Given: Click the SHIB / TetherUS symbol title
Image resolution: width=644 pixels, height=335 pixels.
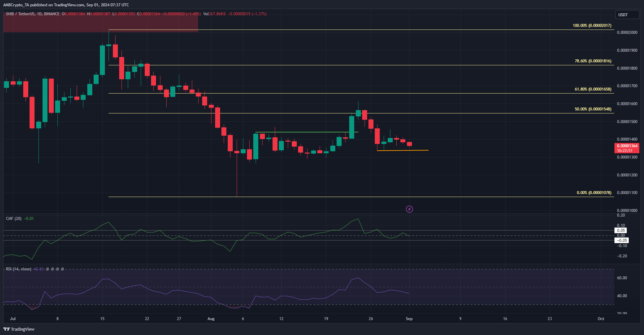Looking at the screenshot, I should coord(33,14).
